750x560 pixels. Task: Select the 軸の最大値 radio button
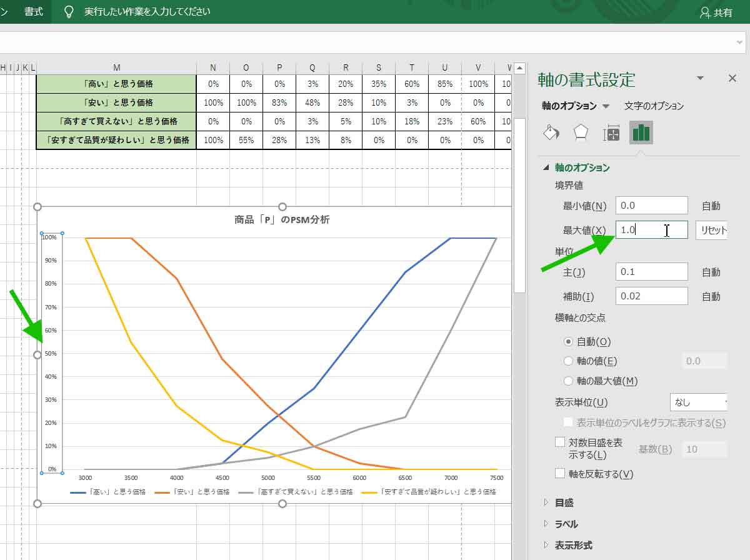pyautogui.click(x=568, y=381)
